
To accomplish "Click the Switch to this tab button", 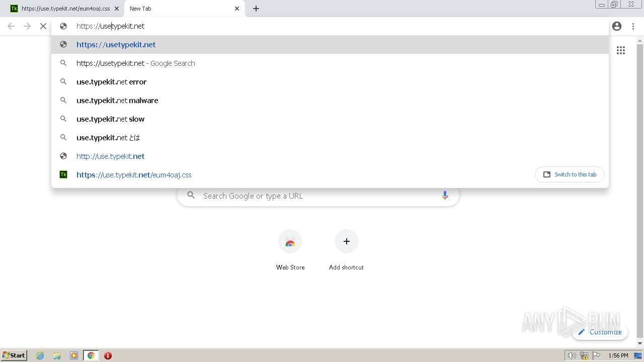I will coord(570,174).
